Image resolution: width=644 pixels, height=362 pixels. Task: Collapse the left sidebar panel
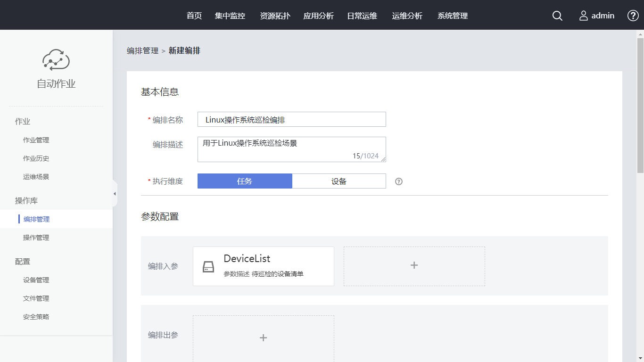click(x=115, y=194)
